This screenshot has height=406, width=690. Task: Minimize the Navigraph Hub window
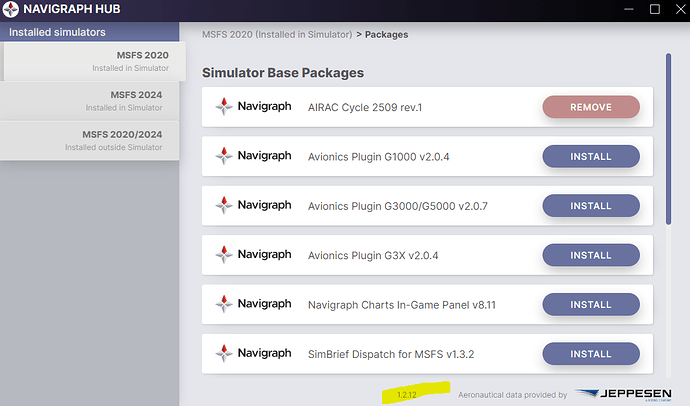coord(629,9)
